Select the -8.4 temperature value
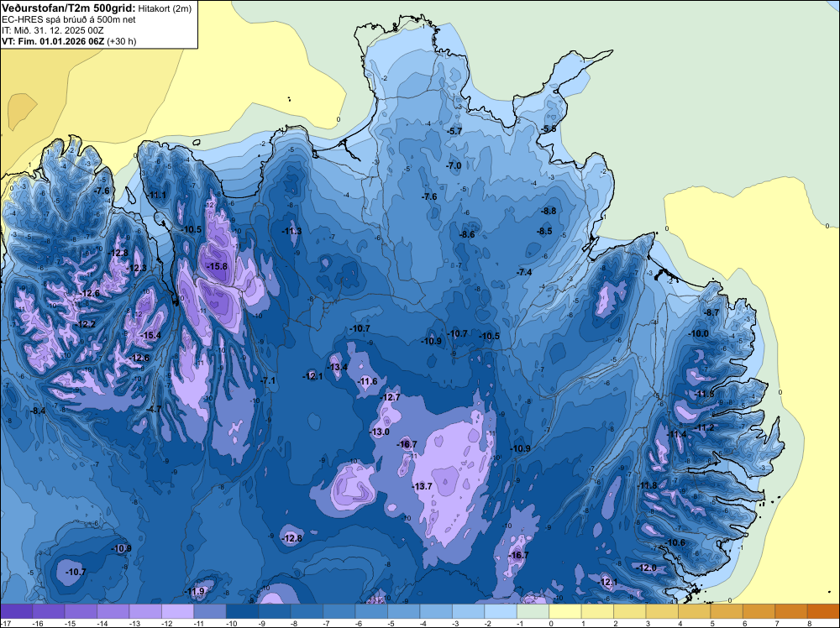 pyautogui.click(x=38, y=411)
